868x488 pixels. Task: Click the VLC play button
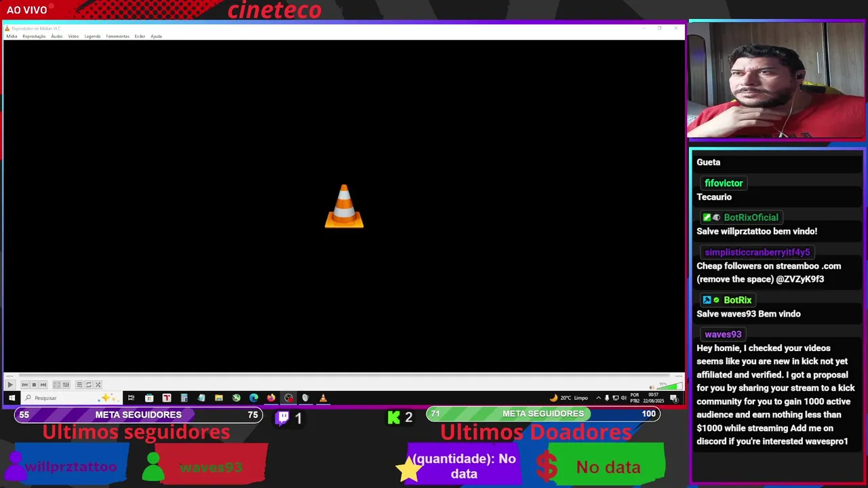click(x=10, y=385)
